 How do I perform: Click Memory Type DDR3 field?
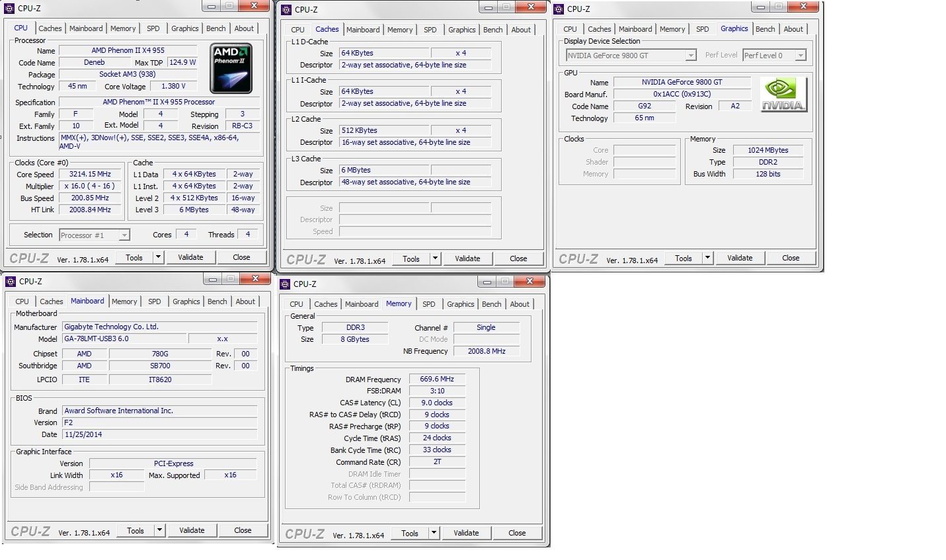point(355,327)
